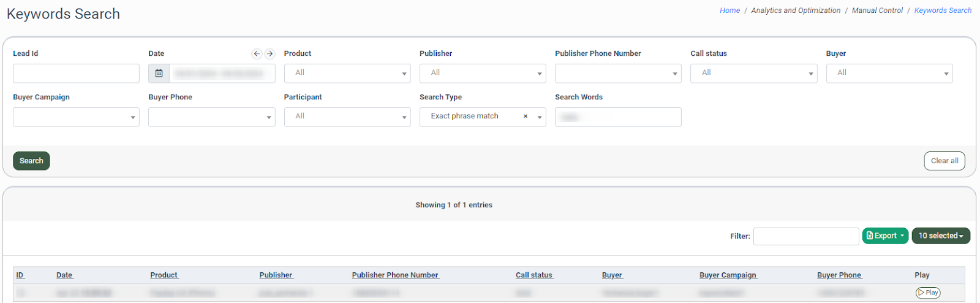
Task: Click the Home breadcrumb link
Action: (x=729, y=10)
